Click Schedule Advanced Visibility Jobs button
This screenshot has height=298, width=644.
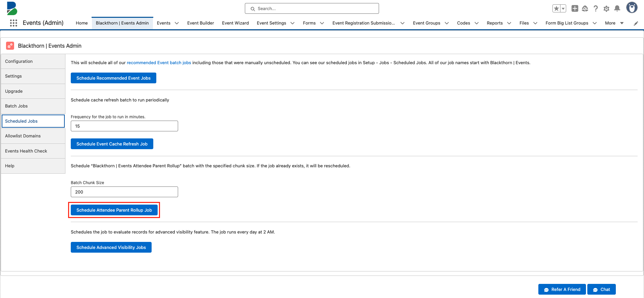point(111,247)
